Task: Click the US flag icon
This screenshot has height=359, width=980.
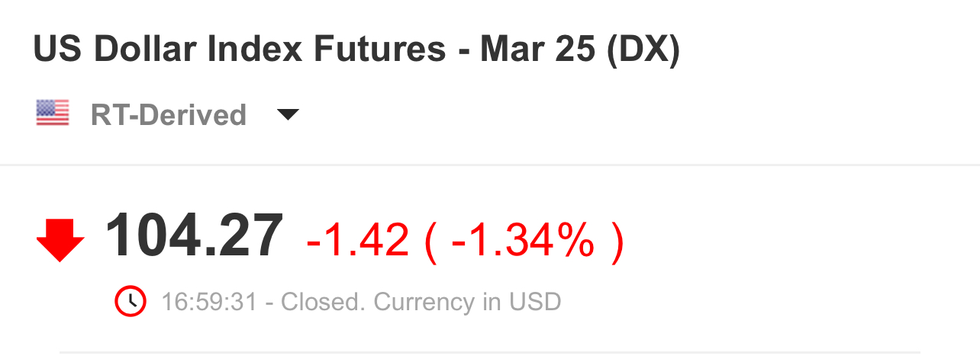Action: [x=53, y=114]
